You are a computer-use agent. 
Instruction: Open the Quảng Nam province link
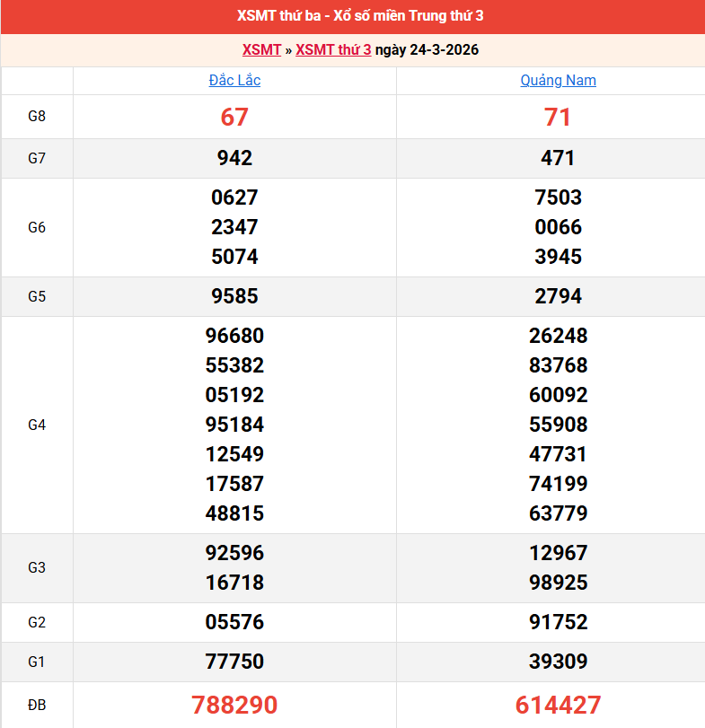click(x=558, y=80)
